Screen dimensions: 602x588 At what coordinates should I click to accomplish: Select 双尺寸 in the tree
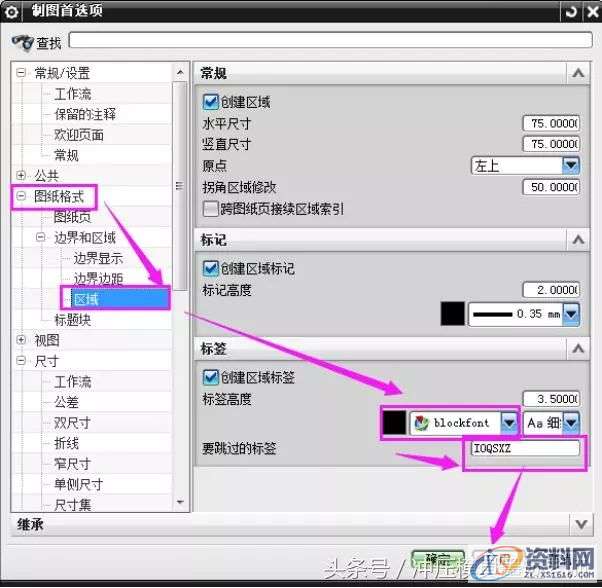click(73, 423)
